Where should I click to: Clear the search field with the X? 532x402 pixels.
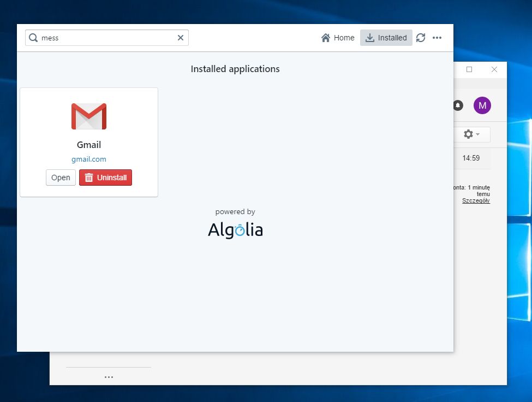[x=181, y=38]
